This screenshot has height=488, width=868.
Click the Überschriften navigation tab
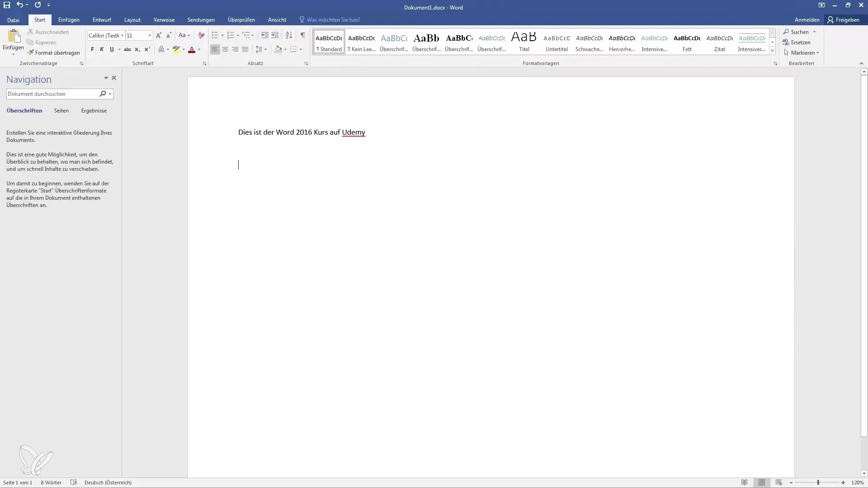tap(24, 110)
